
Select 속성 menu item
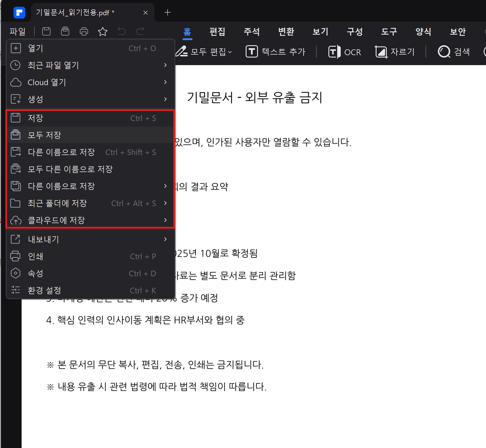pyautogui.click(x=91, y=273)
